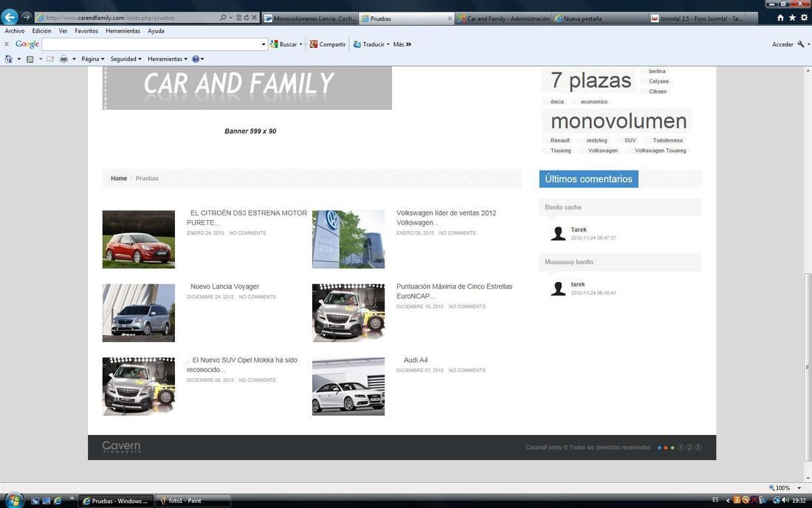Open the Traducir dropdown arrow
Screen dimensions: 812x508
coord(388,44)
